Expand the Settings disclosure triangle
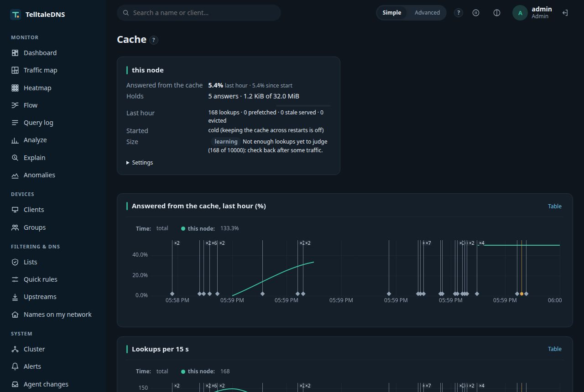Screen dimensions: 584x392 click(x=128, y=163)
